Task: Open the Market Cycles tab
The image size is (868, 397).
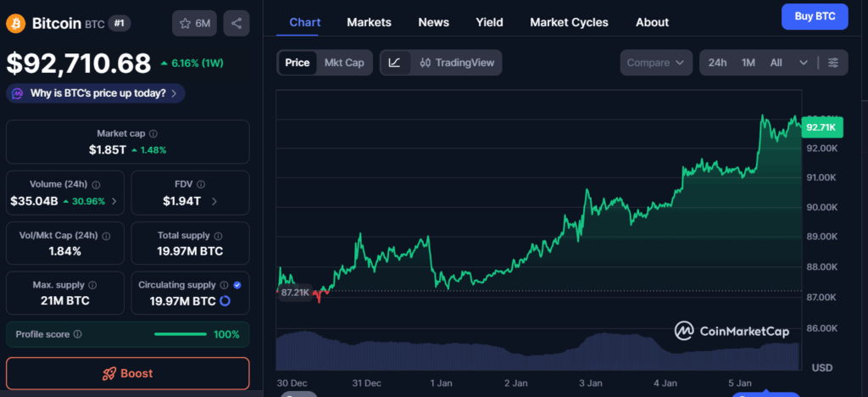Action: pos(569,22)
